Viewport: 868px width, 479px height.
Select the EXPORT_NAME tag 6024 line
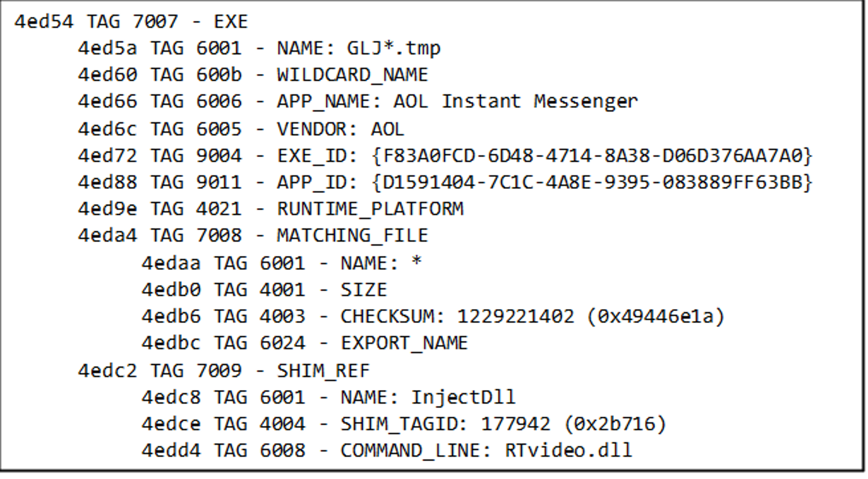coord(305,343)
